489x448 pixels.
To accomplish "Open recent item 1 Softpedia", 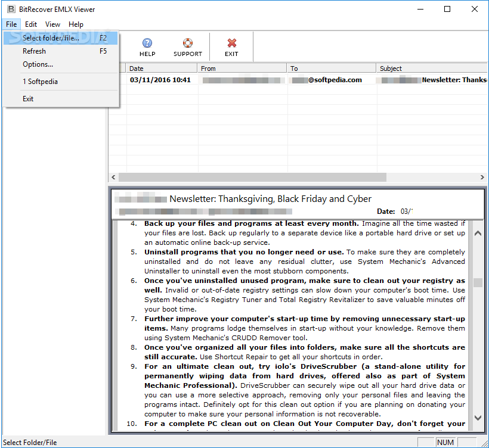I will click(x=60, y=82).
